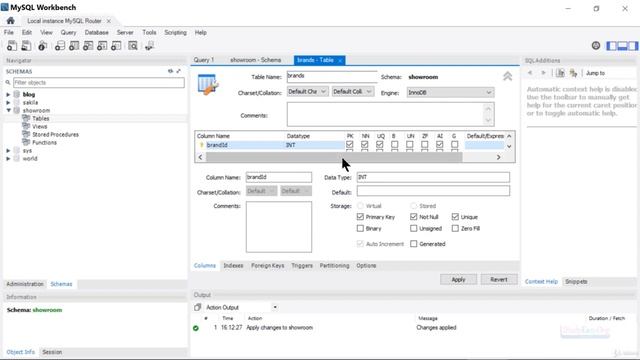Get context help for caret position
Viewport: 640px width, 360px height.
coord(560,73)
